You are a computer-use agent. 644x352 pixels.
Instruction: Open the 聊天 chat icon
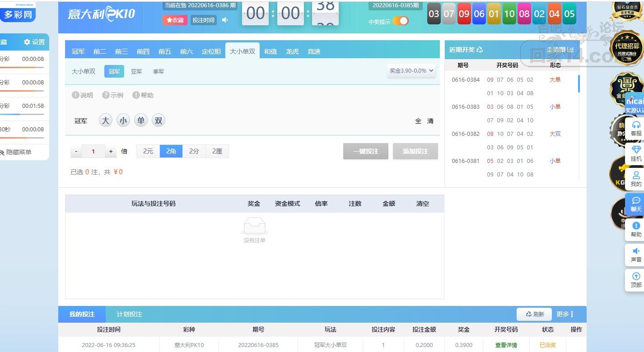click(x=636, y=200)
